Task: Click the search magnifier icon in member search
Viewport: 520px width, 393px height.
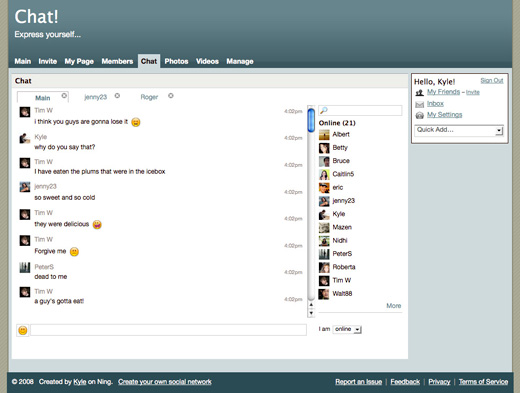Action: 324,110
